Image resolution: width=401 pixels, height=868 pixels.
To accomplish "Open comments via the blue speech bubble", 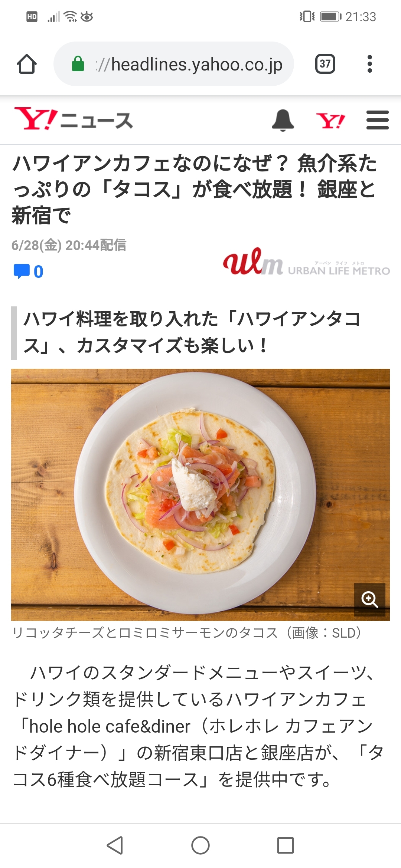I will [21, 271].
